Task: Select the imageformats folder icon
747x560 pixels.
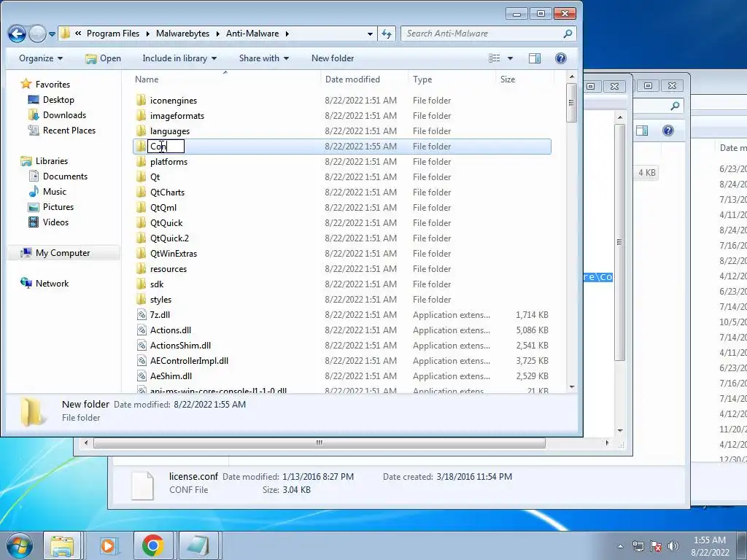Action: coord(141,116)
